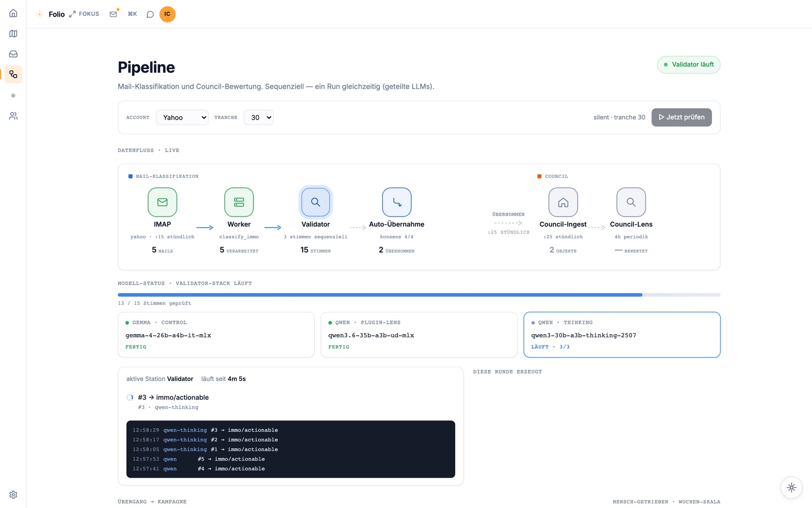
Task: Click log line 12:58:17 qwen-thinking #2
Action: click(x=205, y=439)
